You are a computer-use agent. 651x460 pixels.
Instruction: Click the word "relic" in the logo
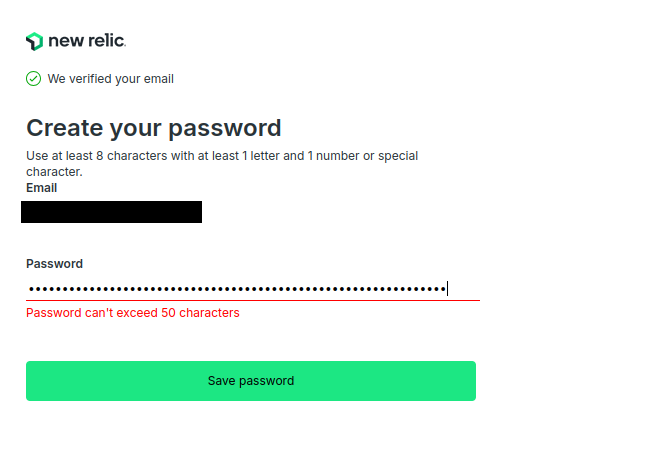(x=106, y=41)
